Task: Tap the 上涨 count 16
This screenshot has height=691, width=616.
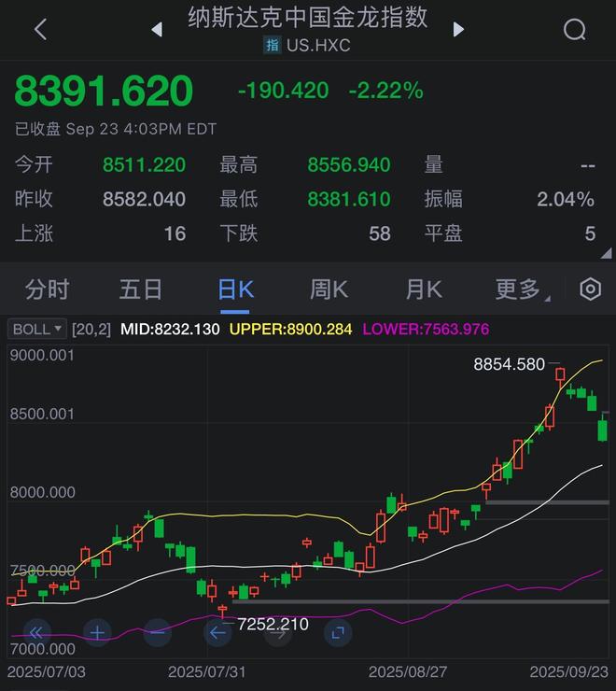Action: 175,233
